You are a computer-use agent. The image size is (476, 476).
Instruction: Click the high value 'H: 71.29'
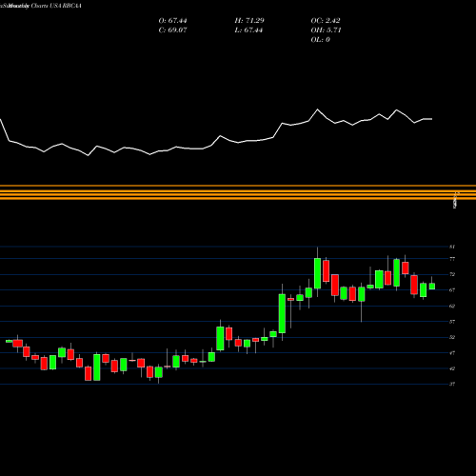(x=249, y=21)
